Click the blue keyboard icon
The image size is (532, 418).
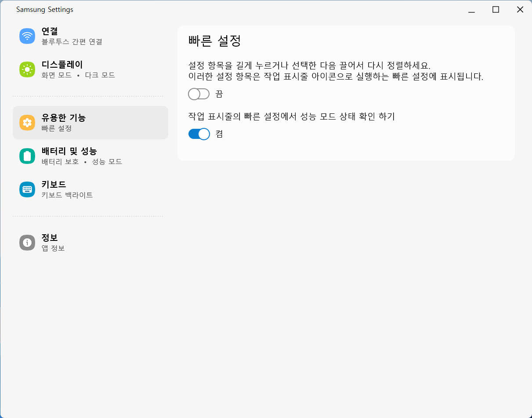pos(27,189)
